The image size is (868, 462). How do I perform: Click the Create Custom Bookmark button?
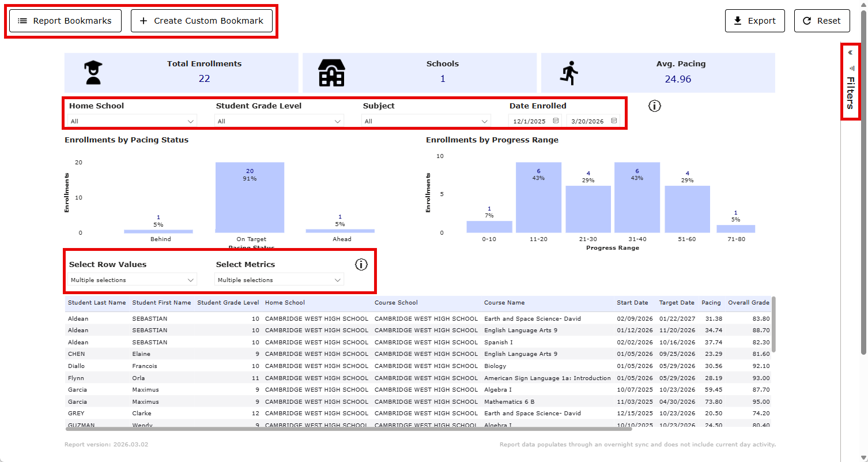tap(201, 20)
